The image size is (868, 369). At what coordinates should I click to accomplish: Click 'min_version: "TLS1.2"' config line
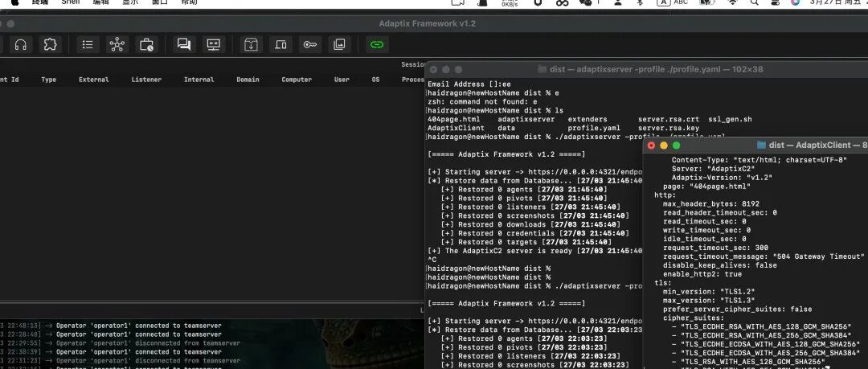(x=709, y=292)
